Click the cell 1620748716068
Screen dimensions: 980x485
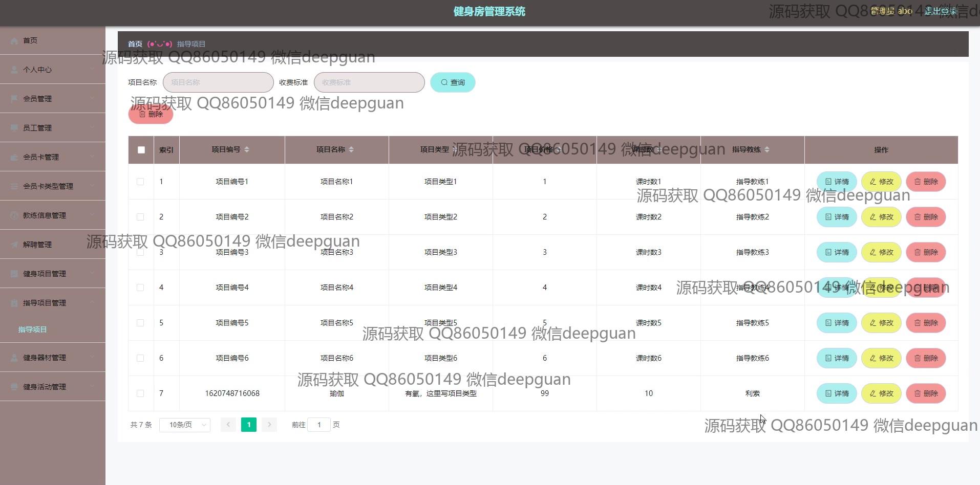pos(232,393)
